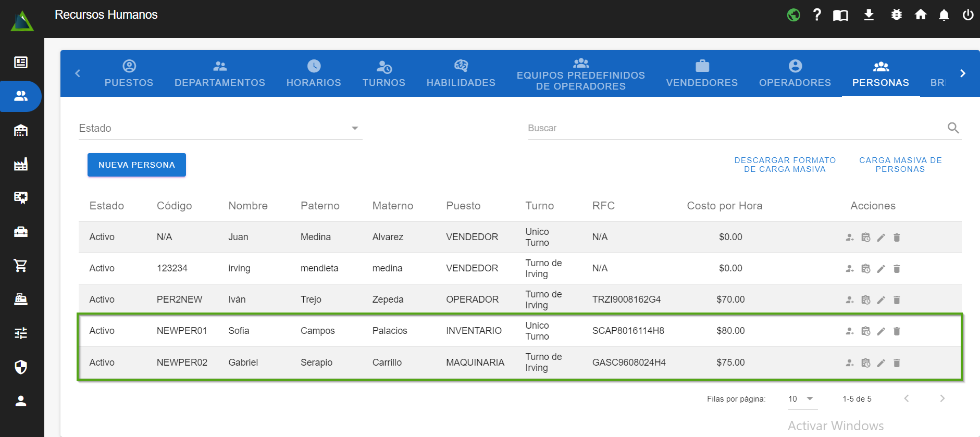Click the globe language icon

793,15
